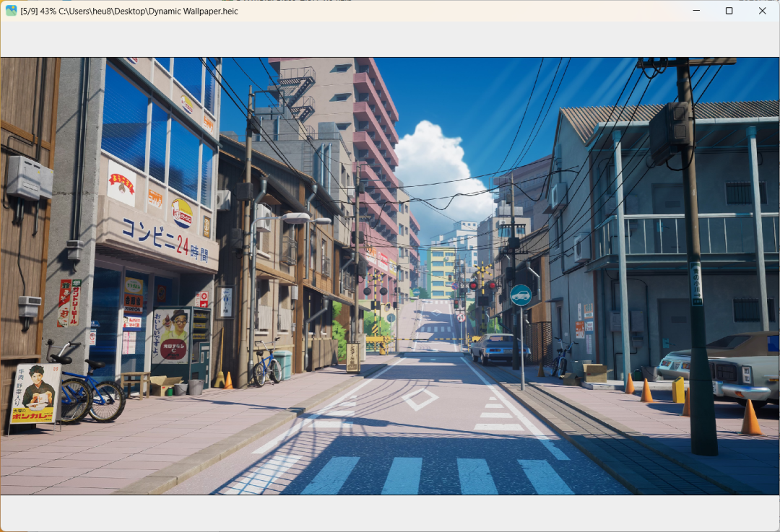Click the sandwich board sign at bottom left
The height and width of the screenshot is (532, 780).
35,396
